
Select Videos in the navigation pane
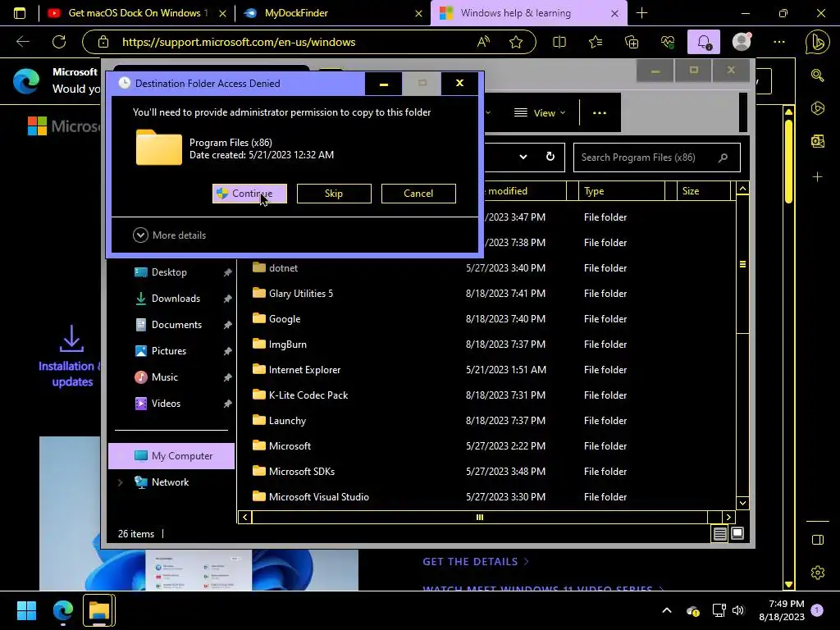(166, 404)
